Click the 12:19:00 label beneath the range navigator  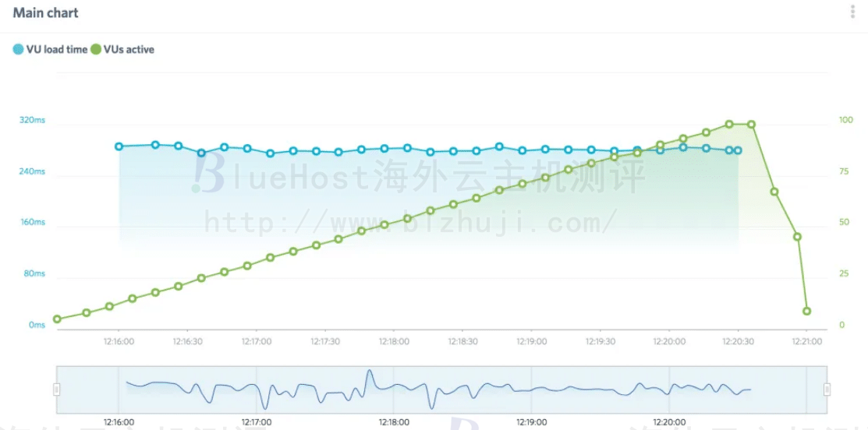pyautogui.click(x=532, y=421)
